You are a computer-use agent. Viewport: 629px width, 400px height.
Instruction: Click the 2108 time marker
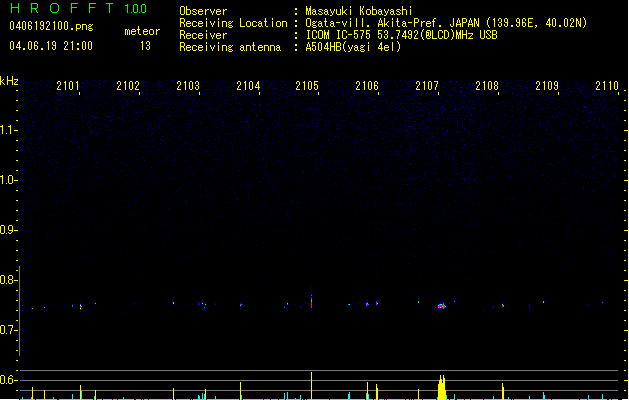(x=487, y=85)
